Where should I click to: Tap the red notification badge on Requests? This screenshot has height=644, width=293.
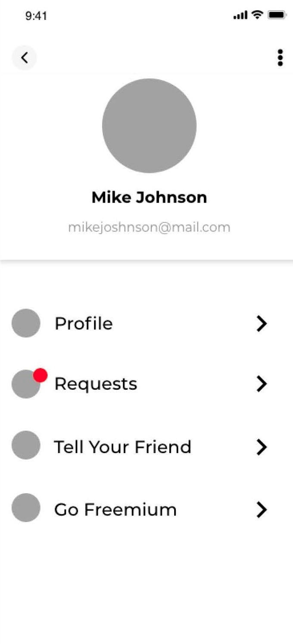[x=40, y=375]
